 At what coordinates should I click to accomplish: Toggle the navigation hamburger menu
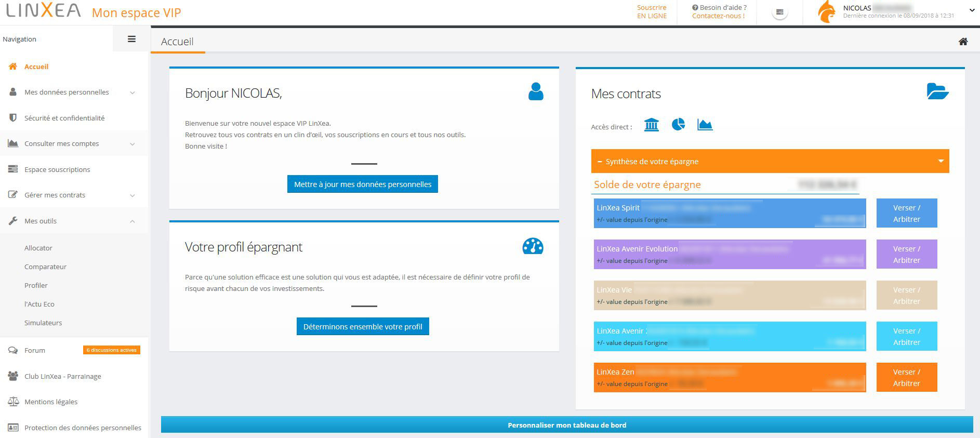click(131, 39)
